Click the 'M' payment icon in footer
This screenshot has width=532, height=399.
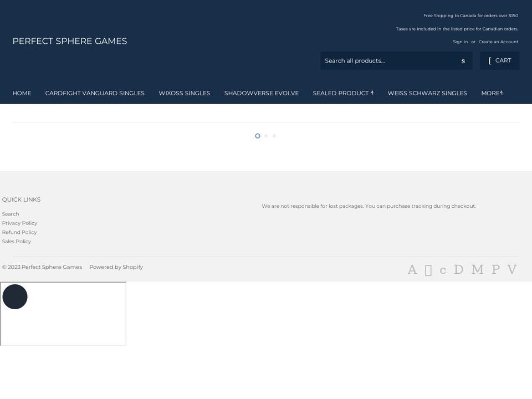click(x=477, y=270)
